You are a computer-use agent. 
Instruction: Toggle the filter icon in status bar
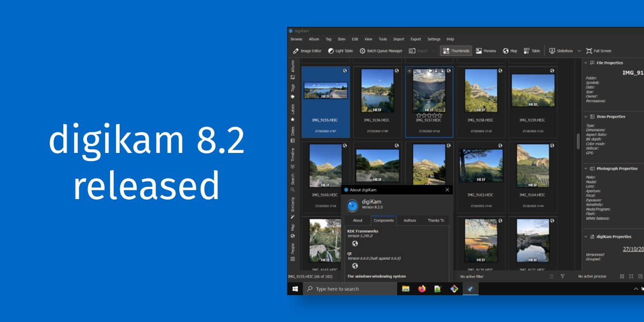pyautogui.click(x=562, y=276)
